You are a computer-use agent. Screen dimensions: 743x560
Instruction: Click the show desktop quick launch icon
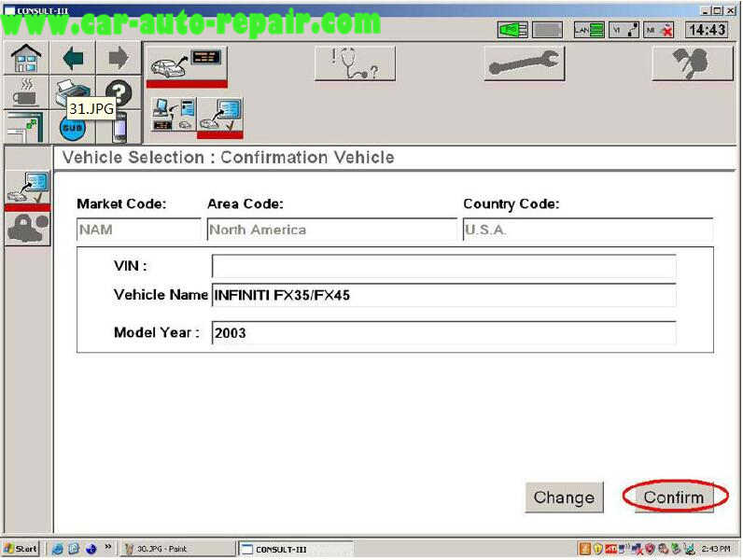pos(74,549)
